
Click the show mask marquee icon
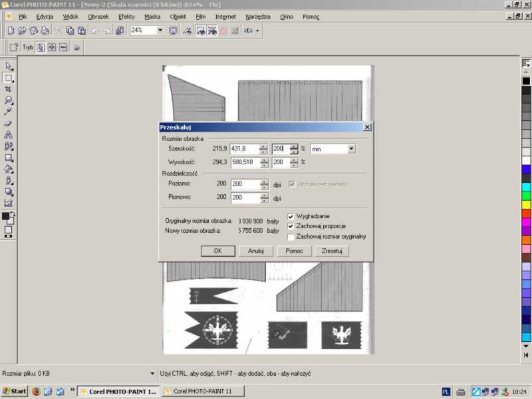201,31
